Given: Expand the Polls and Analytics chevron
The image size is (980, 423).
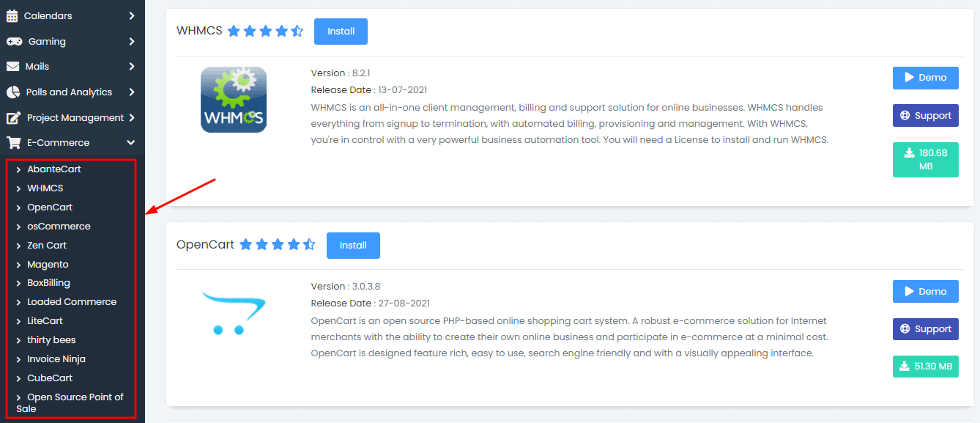Looking at the screenshot, I should click(x=131, y=92).
